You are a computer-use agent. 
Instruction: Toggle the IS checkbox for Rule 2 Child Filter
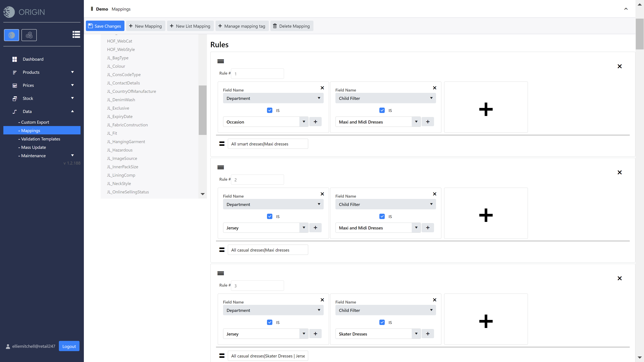click(x=382, y=216)
